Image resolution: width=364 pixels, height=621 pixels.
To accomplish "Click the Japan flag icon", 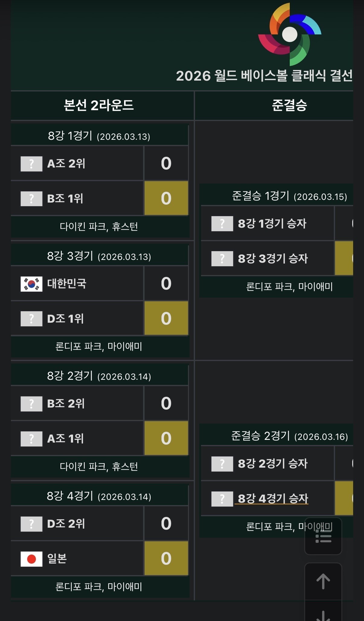I will pyautogui.click(x=31, y=559).
